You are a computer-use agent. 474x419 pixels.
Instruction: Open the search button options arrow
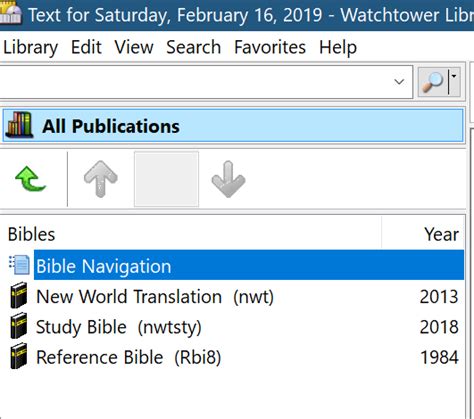[454, 82]
